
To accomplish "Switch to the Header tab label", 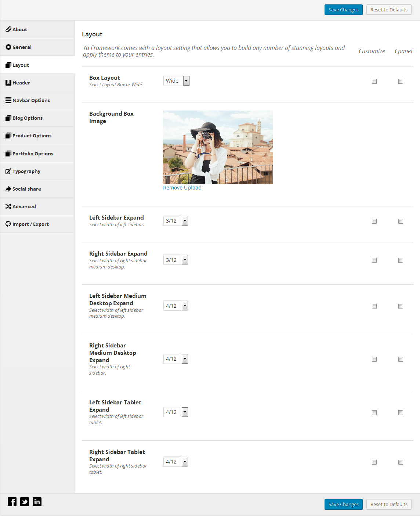I will click(x=21, y=83).
